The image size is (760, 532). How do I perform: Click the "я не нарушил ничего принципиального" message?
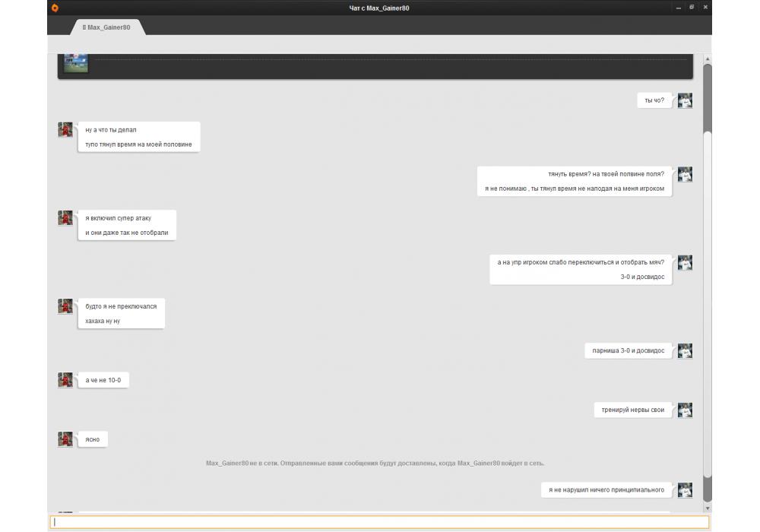point(606,490)
